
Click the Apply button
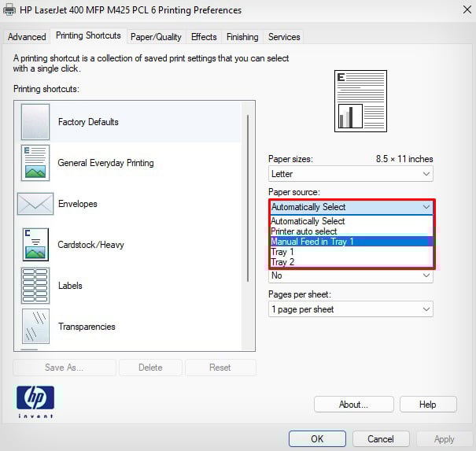pyautogui.click(x=444, y=439)
